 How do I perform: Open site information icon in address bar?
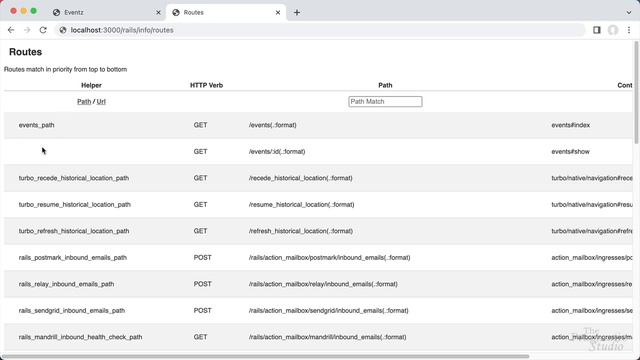click(x=63, y=30)
